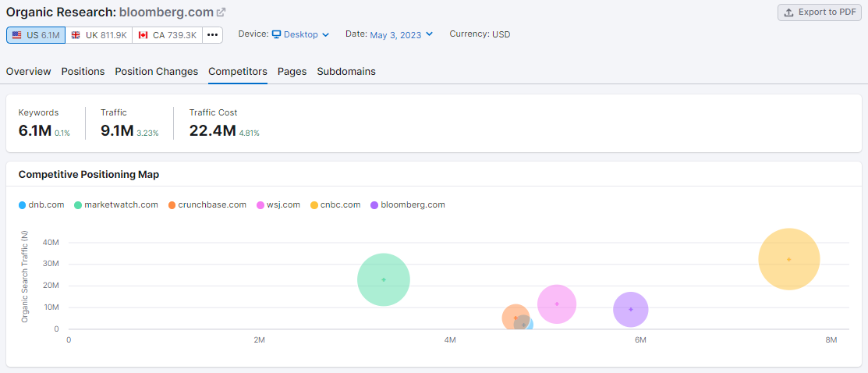The height and width of the screenshot is (373, 868).
Task: Toggle dnb.com legend item
Action: tap(41, 205)
